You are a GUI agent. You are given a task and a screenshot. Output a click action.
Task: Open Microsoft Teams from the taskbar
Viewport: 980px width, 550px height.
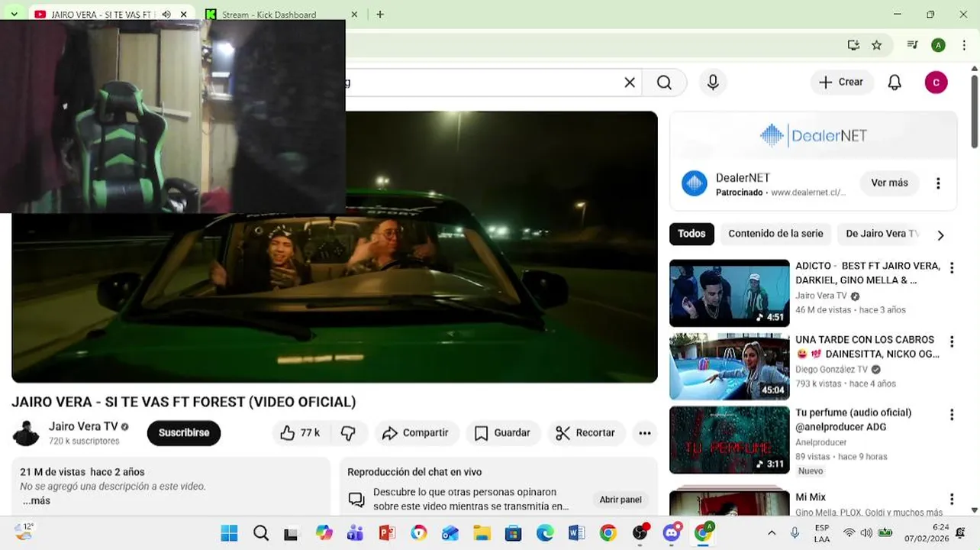[355, 533]
